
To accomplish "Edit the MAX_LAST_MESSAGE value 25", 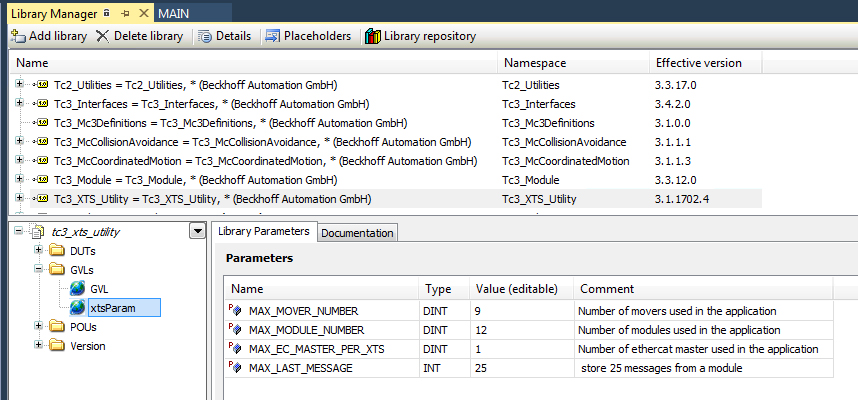I will 522,368.
